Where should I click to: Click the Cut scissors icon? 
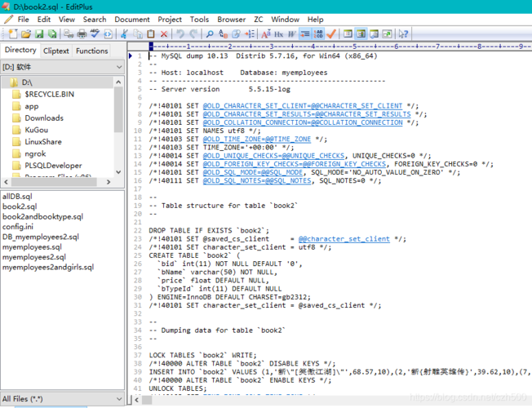pyautogui.click(x=125, y=34)
